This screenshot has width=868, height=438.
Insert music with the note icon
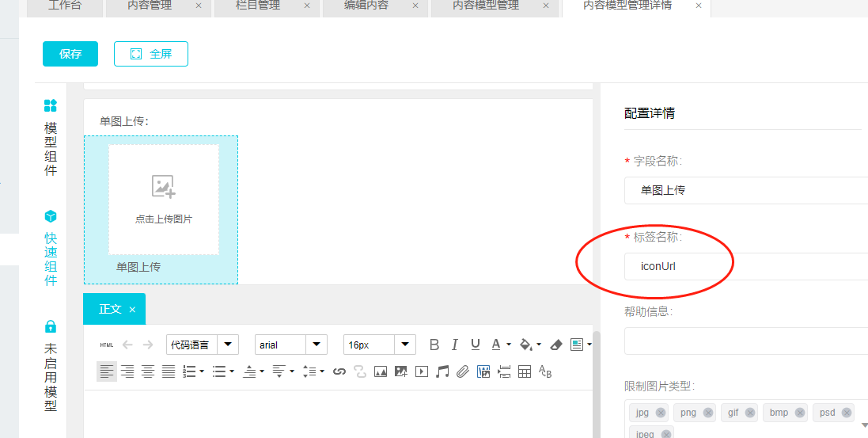pyautogui.click(x=442, y=371)
